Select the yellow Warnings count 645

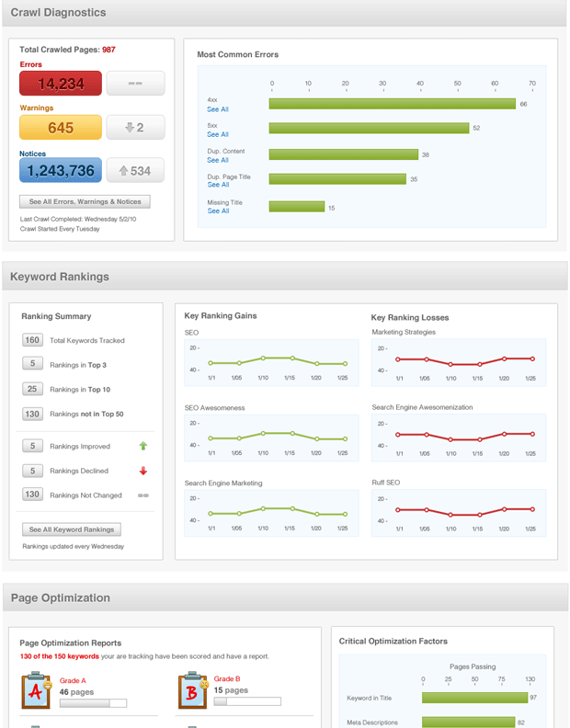click(61, 128)
